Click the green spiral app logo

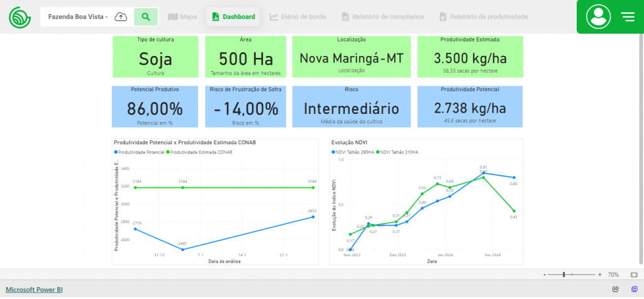[20, 17]
